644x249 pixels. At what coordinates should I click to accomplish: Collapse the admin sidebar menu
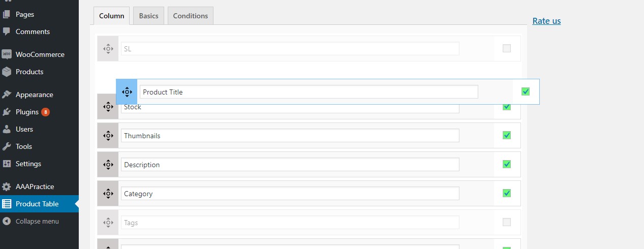37,222
